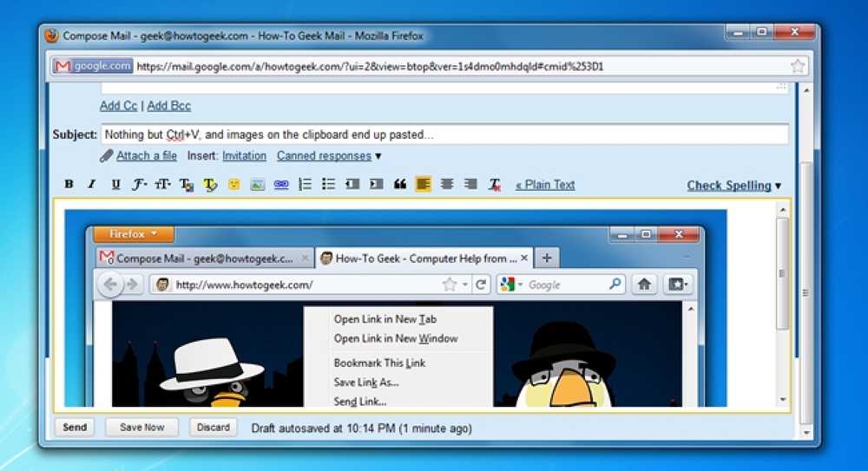Insert an emoticon from toolbar
The image size is (868, 471).
(234, 184)
